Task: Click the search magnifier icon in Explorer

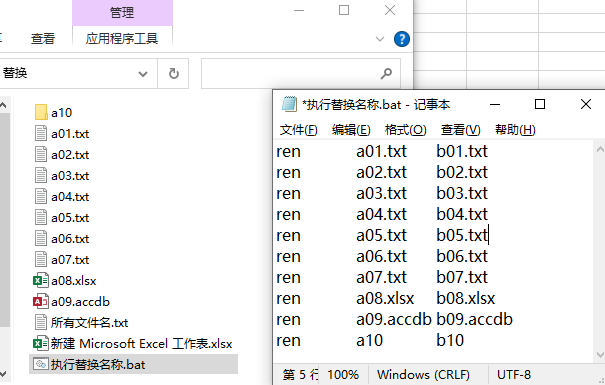Action: coord(386,73)
